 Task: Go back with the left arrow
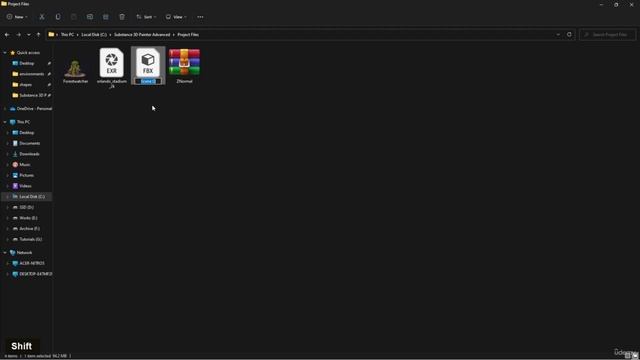pyautogui.click(x=7, y=35)
